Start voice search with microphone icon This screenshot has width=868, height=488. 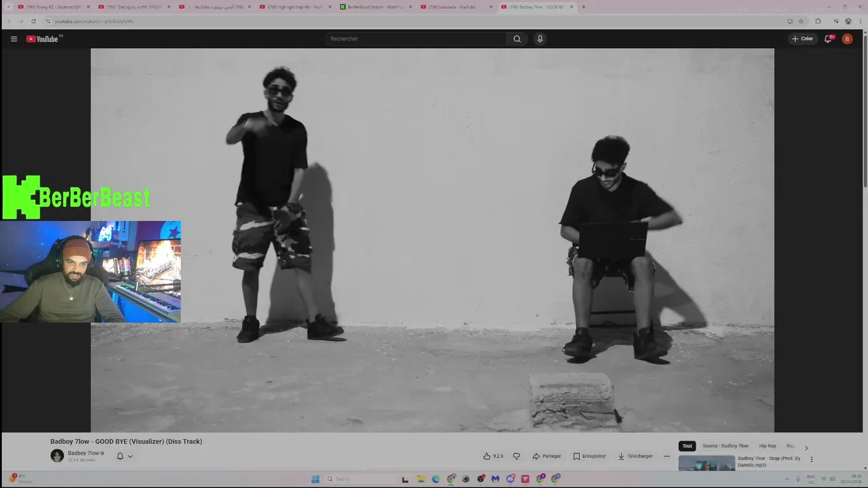(540, 39)
